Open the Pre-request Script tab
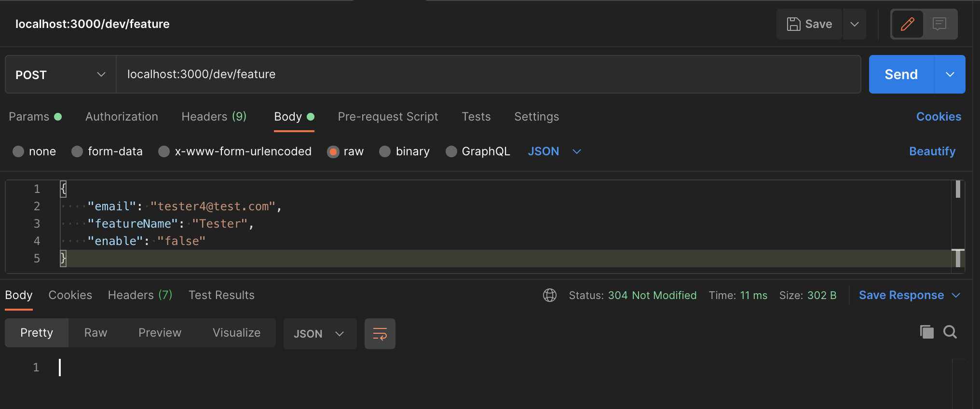Screen dimensions: 980x409 tap(388, 117)
